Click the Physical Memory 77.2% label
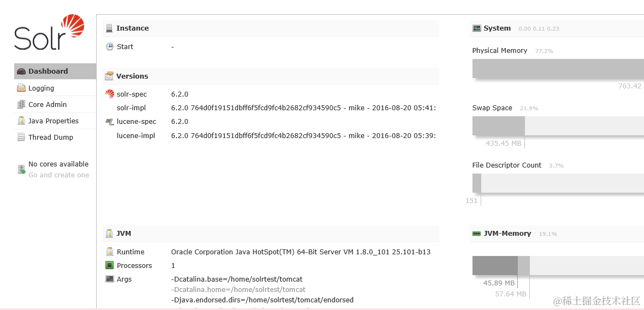 point(544,51)
